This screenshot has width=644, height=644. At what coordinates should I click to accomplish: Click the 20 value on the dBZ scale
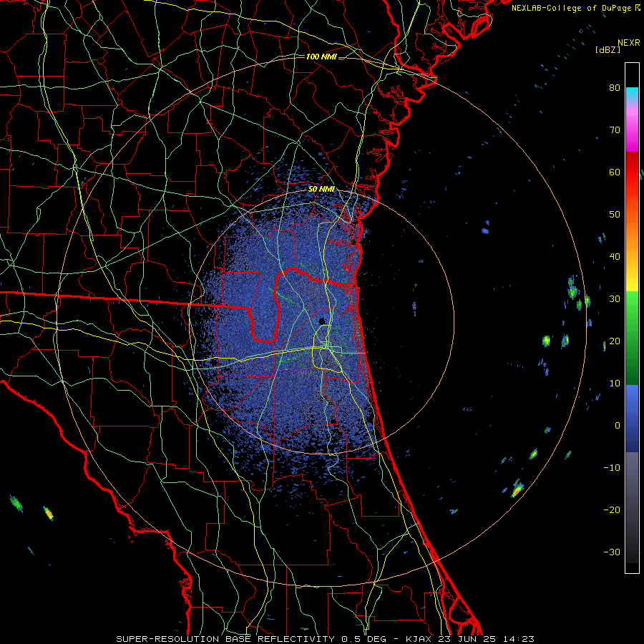coord(615,341)
